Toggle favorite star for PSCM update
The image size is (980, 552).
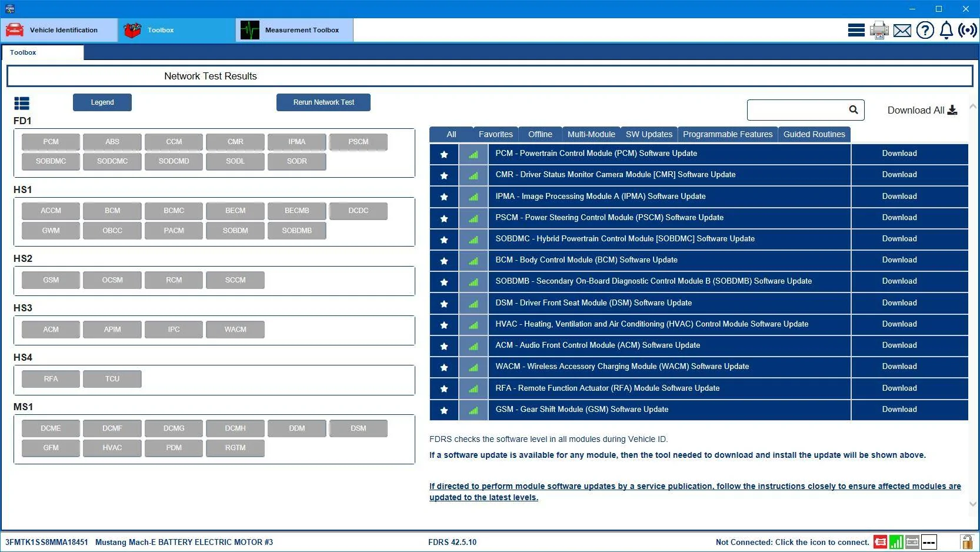(444, 218)
